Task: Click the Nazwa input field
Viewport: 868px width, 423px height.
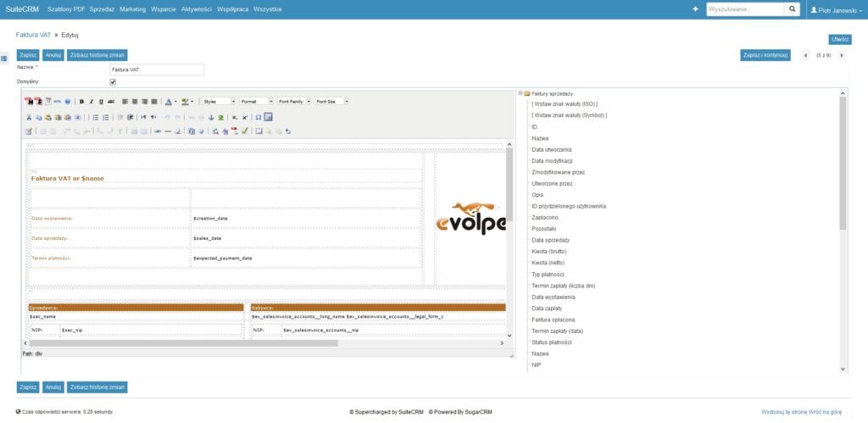Action: (157, 70)
